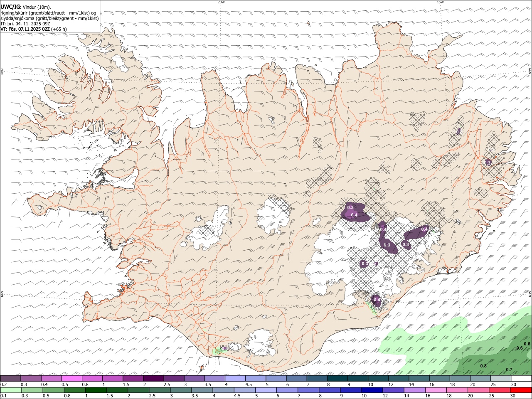The width and height of the screenshot is (532, 399).
Task: Select lower scale light violet swatch at 14
Action: (414, 390)
